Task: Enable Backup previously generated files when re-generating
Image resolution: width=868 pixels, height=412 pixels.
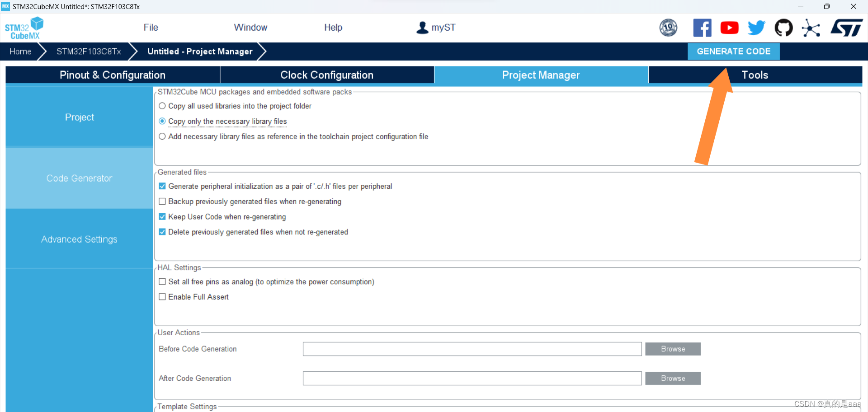Action: (162, 201)
